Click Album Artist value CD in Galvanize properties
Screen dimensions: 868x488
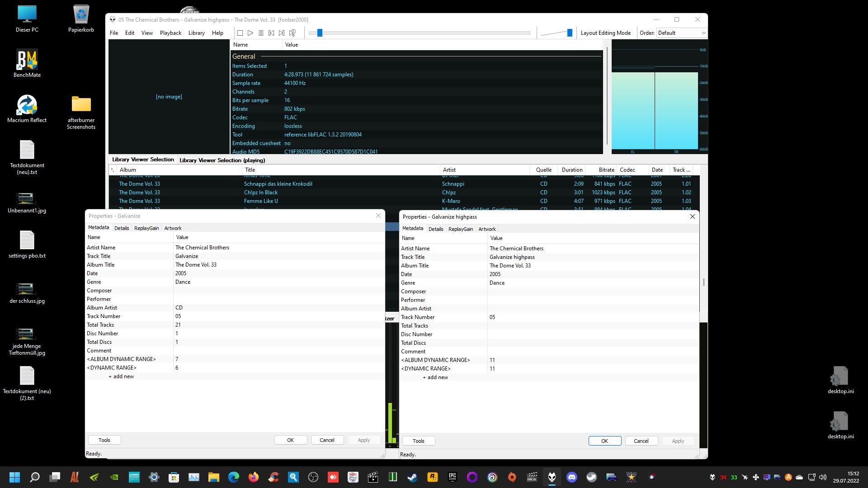click(x=179, y=308)
